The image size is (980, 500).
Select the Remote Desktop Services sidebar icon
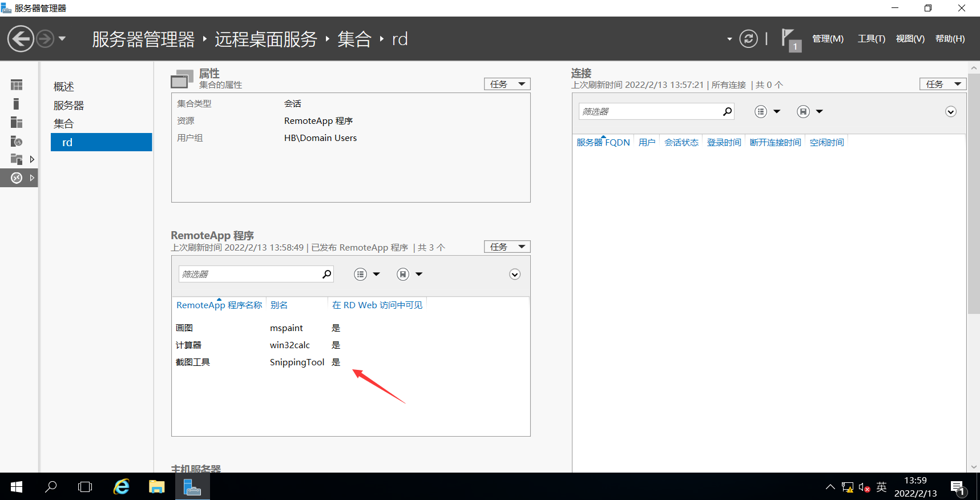(x=17, y=178)
